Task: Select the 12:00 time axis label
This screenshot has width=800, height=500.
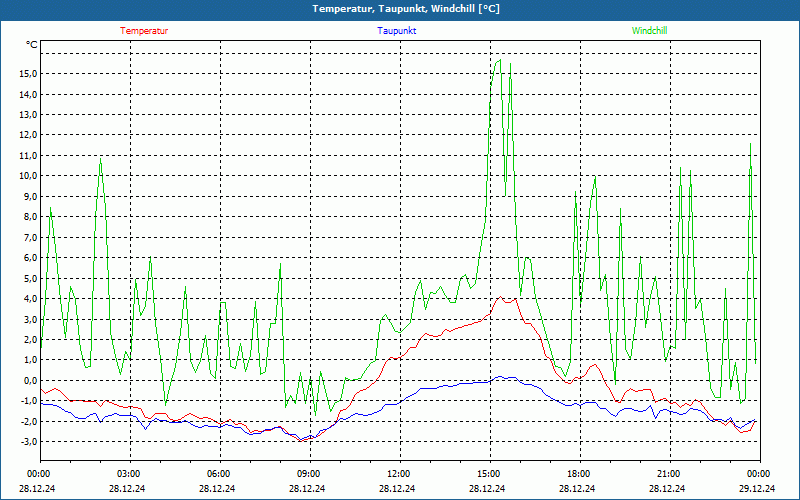Action: pyautogui.click(x=399, y=474)
